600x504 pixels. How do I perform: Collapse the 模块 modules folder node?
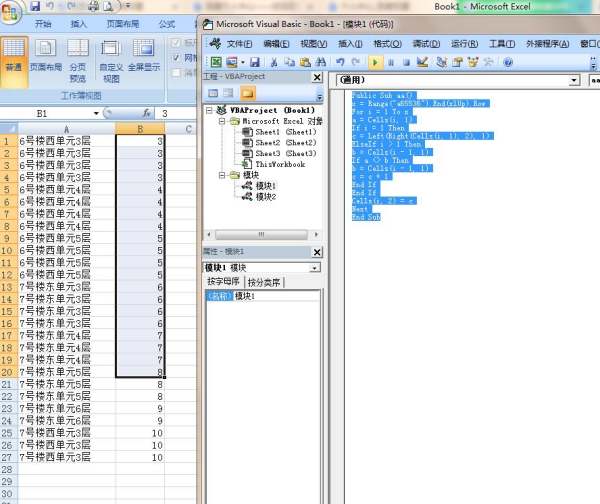(x=219, y=174)
